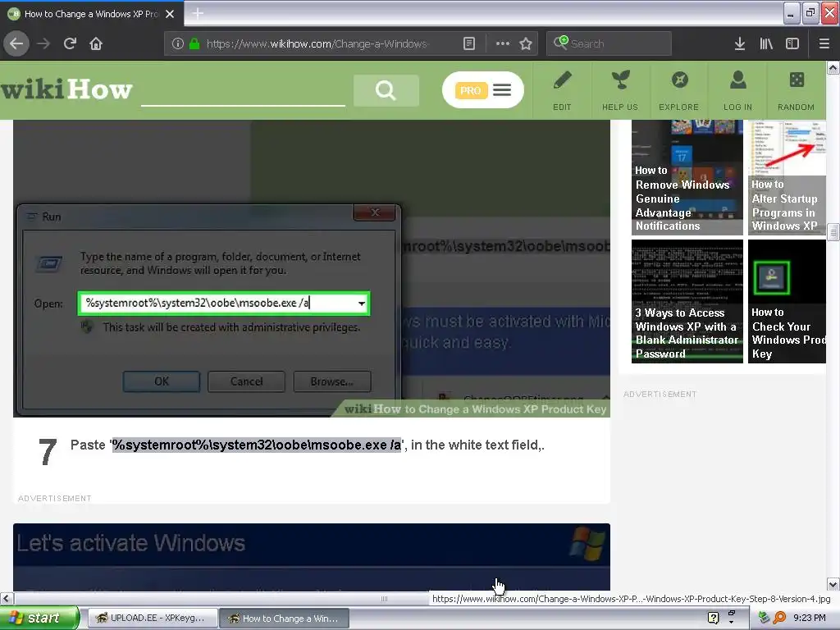Open the downloads panel arrow
The image size is (840, 630).
[x=740, y=43]
